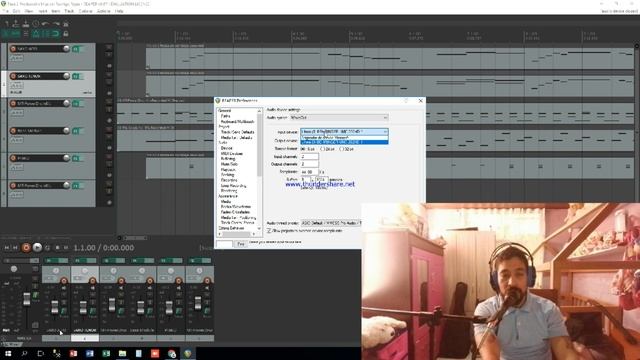
Task: Toggle the locking padlock toolbar icon
Action: point(65,33)
